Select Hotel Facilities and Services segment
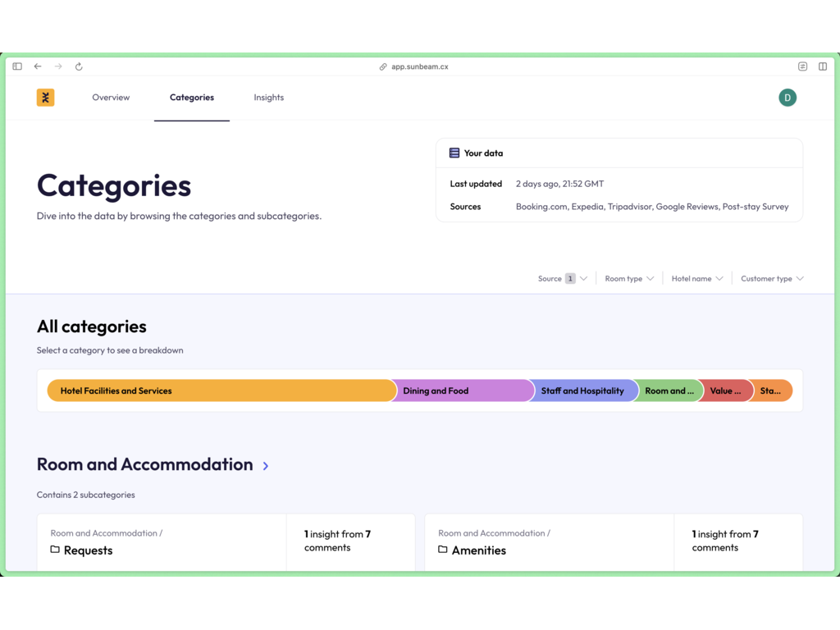 (x=221, y=391)
